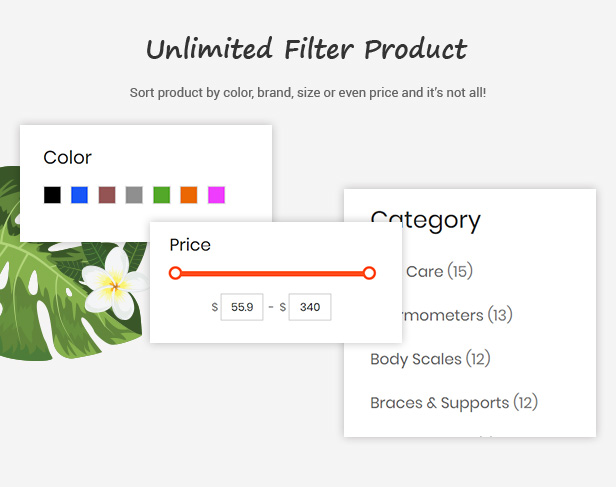Viewport: 616px width, 487px height.
Task: Focus the minimum price field 55.9
Action: click(242, 307)
